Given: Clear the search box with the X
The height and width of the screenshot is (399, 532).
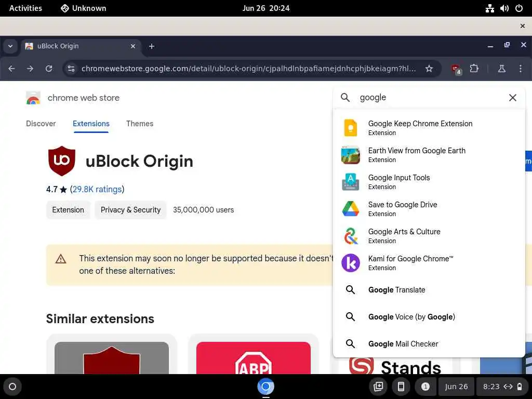Looking at the screenshot, I should (513, 98).
